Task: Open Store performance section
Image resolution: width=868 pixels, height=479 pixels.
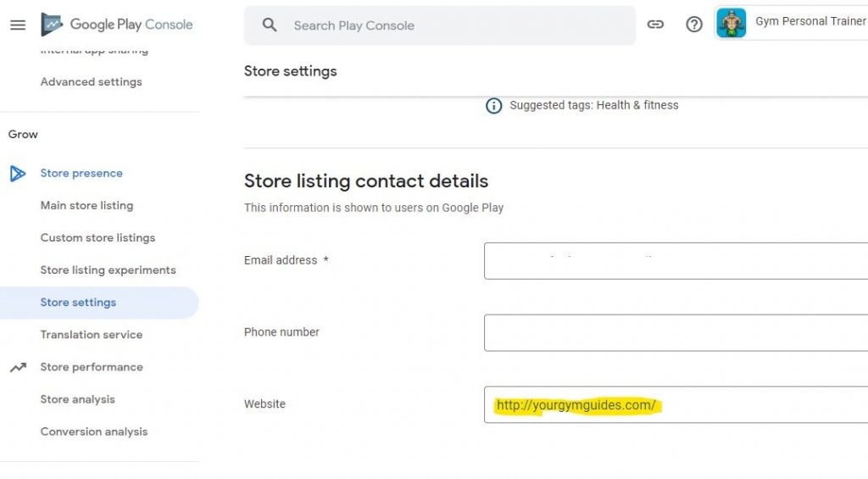Action: [92, 367]
